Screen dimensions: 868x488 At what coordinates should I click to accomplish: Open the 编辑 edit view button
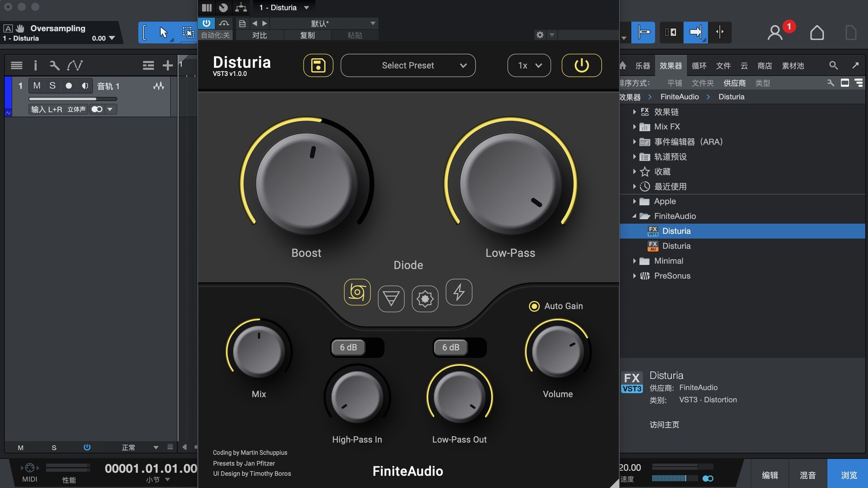click(x=770, y=475)
